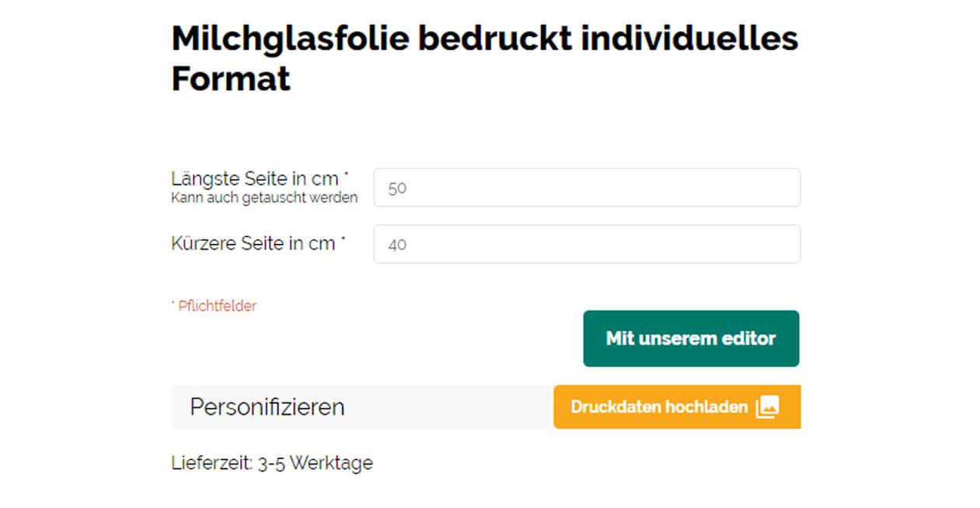980x508 pixels.
Task: Click the red Pflichtfelder note
Action: (x=214, y=306)
